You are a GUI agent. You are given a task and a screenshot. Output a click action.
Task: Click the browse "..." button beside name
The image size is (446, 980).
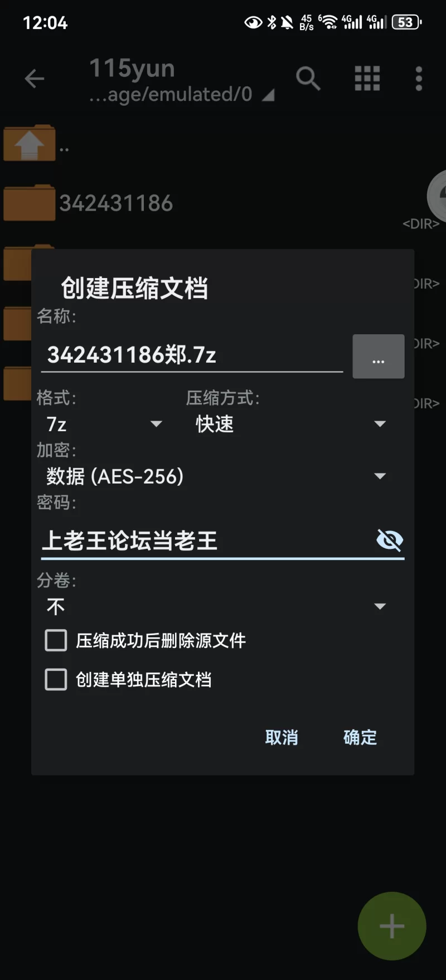[379, 357]
